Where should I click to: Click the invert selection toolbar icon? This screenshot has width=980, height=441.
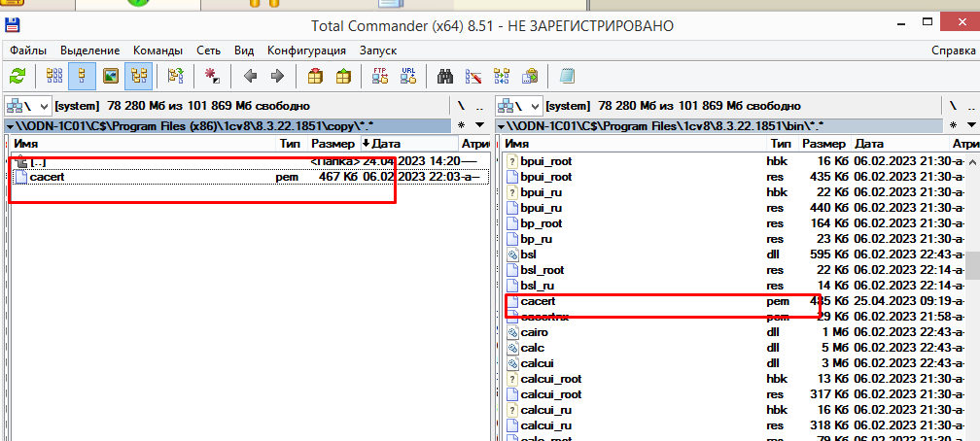[175, 76]
